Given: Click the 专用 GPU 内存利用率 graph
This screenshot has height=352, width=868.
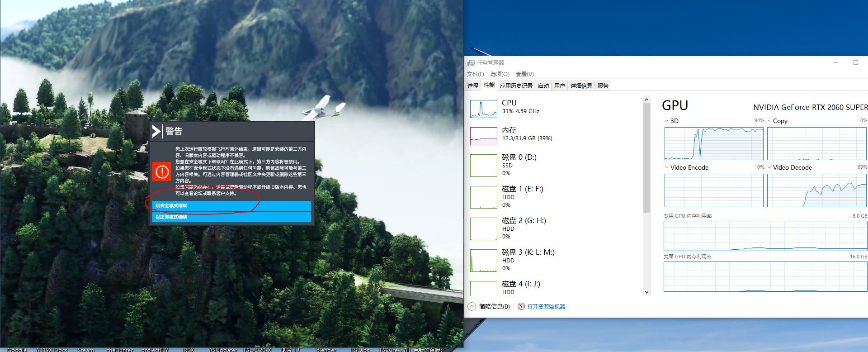Looking at the screenshot, I should (765, 236).
